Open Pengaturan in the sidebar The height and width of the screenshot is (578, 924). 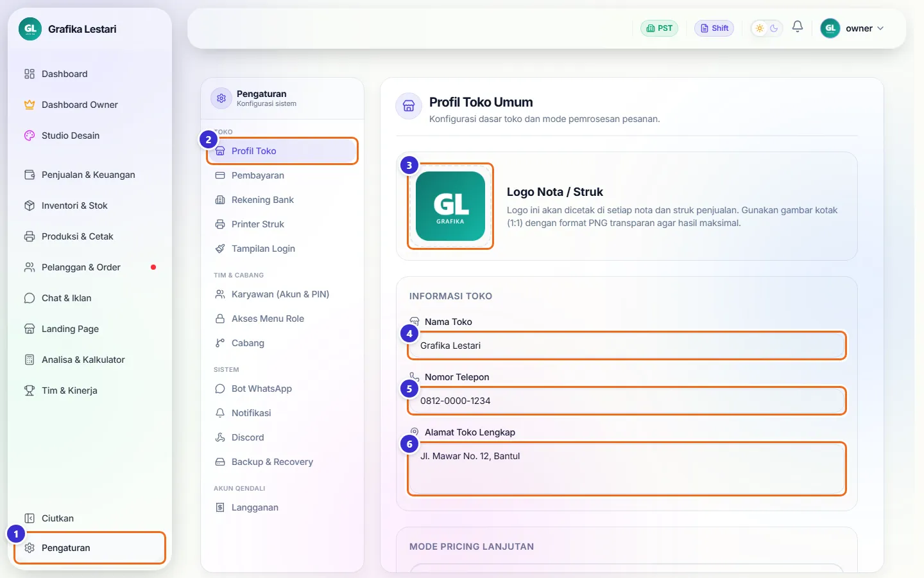pos(90,548)
